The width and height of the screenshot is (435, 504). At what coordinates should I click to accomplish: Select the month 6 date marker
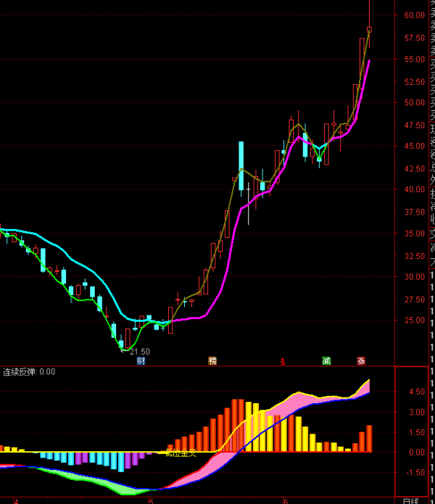[286, 500]
